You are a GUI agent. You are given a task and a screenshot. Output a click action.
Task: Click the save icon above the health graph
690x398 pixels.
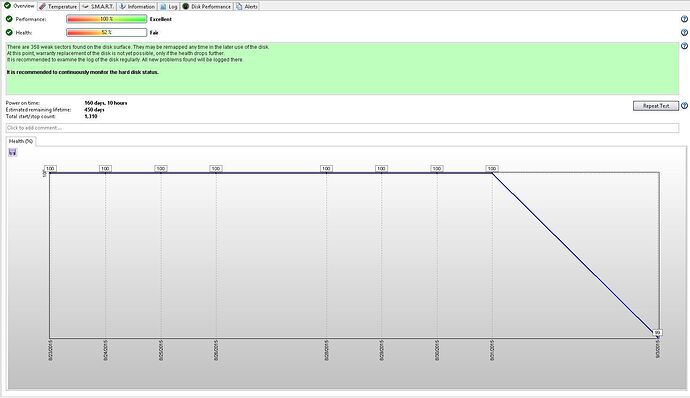pyautogui.click(x=12, y=152)
